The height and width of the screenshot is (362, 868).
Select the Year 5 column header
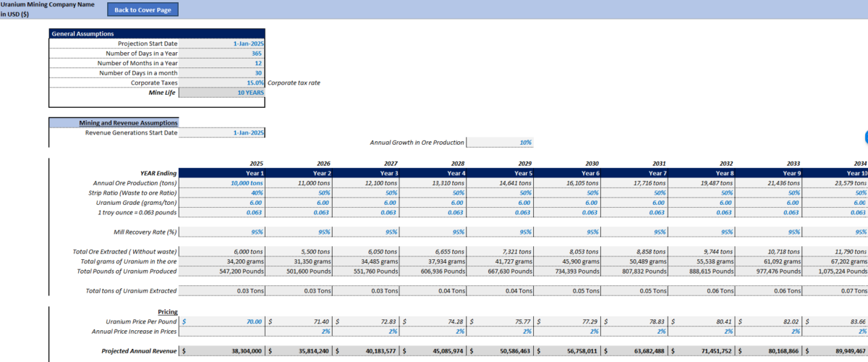500,173
